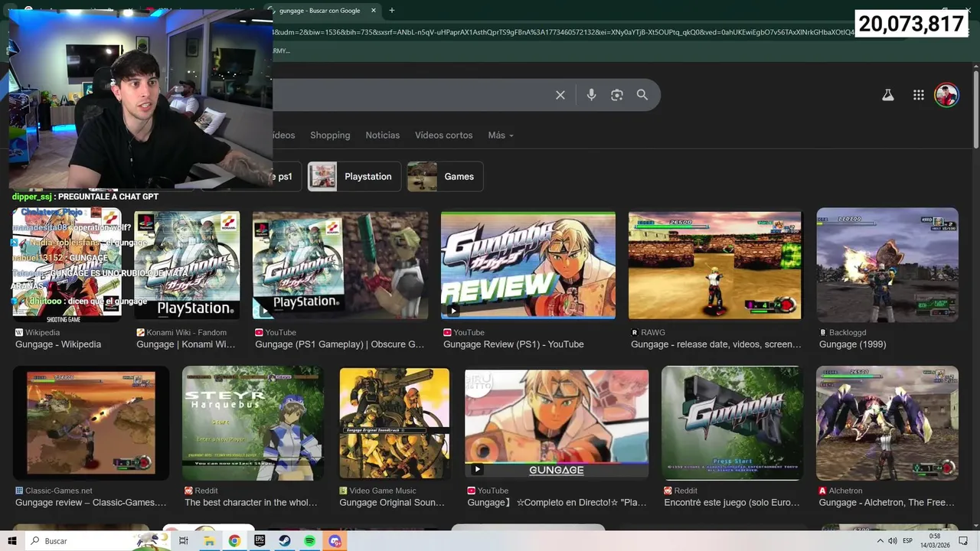The height and width of the screenshot is (551, 980).
Task: Open the Reddit Gungage title screen thumbnail
Action: coord(733,423)
